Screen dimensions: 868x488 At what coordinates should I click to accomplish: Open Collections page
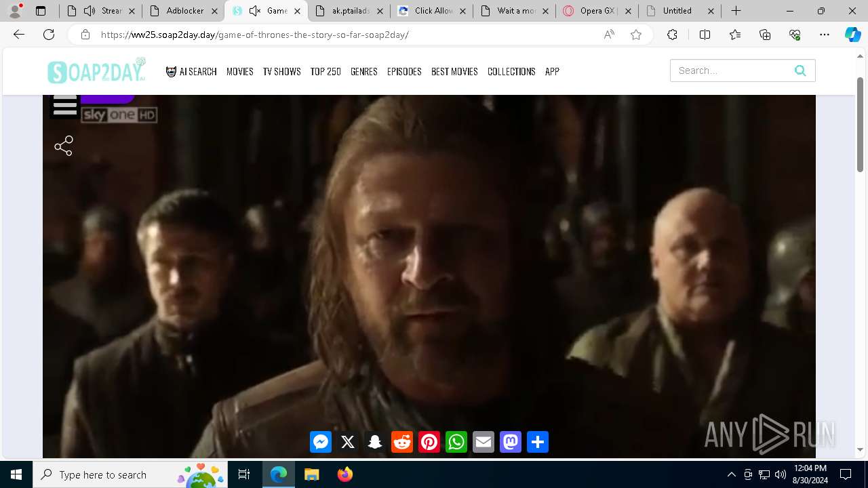pos(511,71)
